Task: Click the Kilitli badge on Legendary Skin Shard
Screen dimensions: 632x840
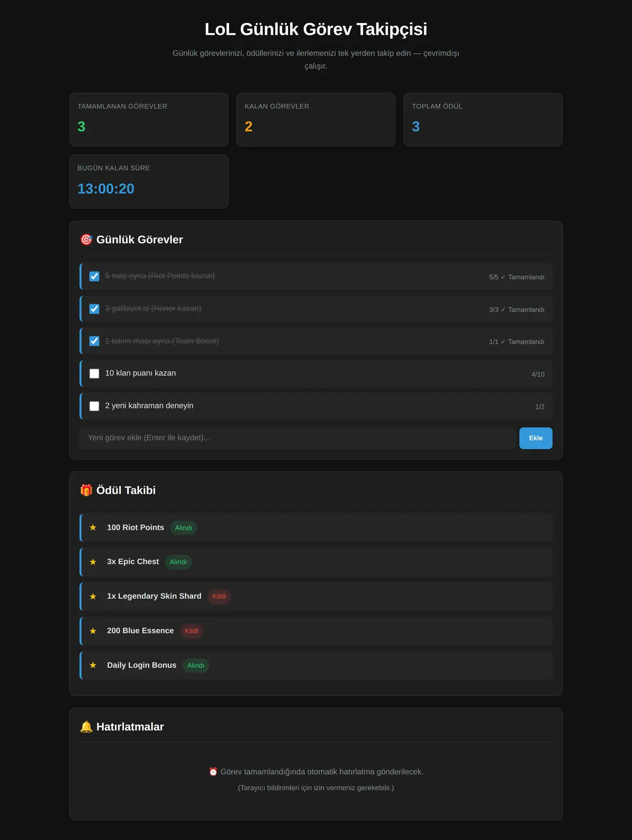Action: [219, 596]
